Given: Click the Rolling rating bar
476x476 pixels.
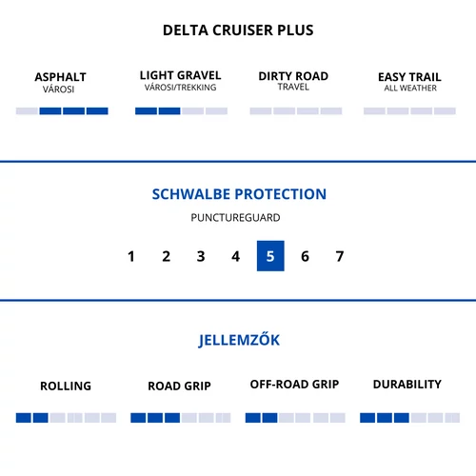Looking at the screenshot, I should tap(66, 418).
